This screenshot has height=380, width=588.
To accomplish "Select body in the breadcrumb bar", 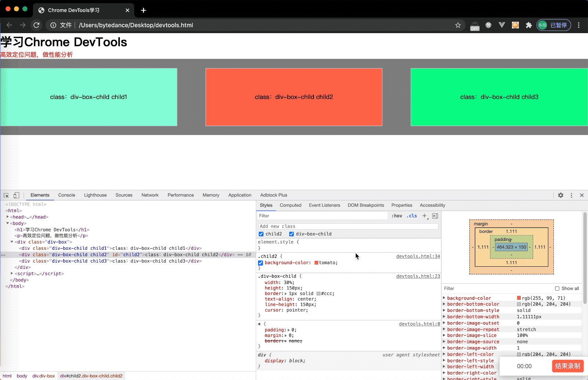I will [x=22, y=376].
